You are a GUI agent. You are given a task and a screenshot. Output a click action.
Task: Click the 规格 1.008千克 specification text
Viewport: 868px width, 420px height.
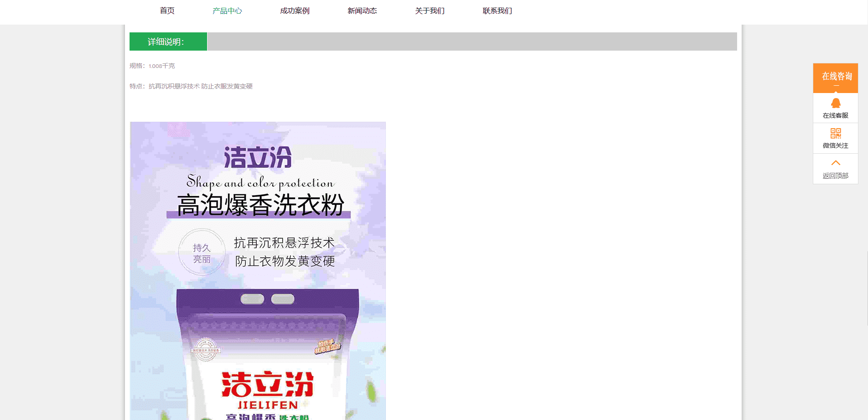point(152,66)
